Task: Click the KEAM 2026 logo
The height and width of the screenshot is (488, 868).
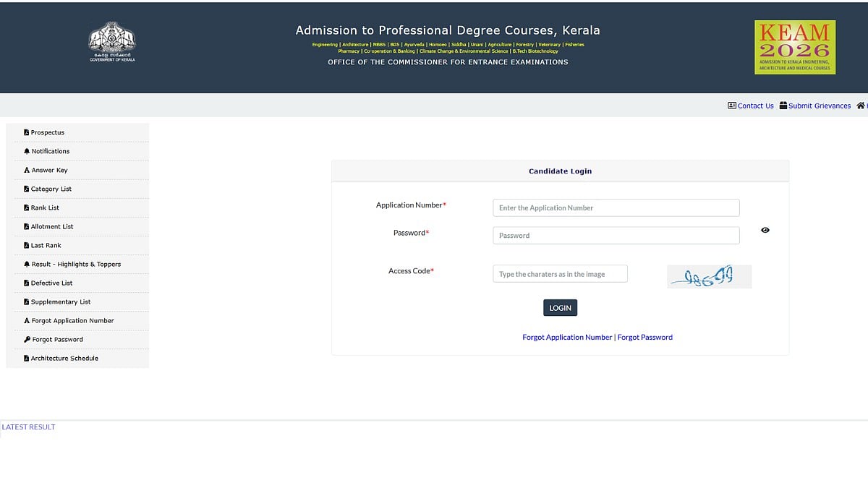Action: (x=795, y=47)
